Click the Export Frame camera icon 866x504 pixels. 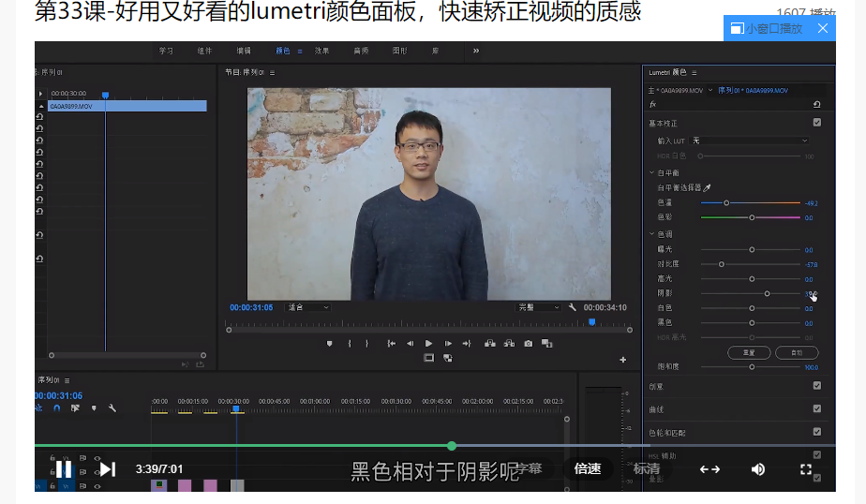(x=529, y=344)
